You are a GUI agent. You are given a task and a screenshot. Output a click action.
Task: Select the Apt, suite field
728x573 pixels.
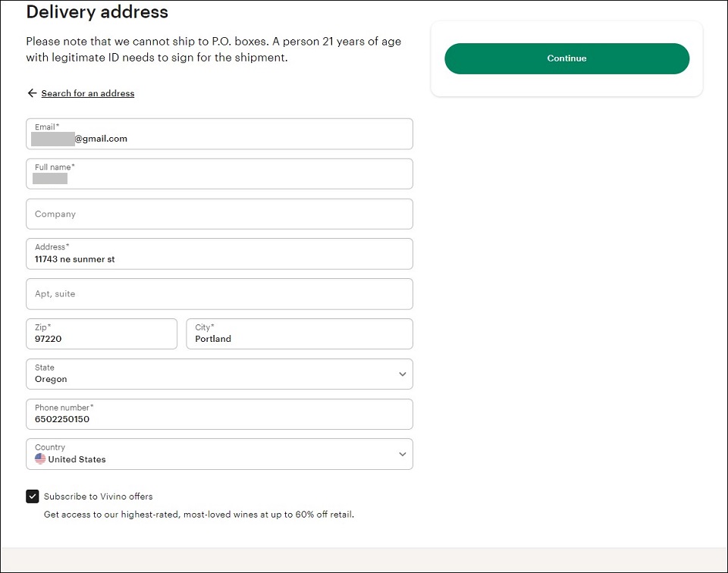(x=219, y=293)
